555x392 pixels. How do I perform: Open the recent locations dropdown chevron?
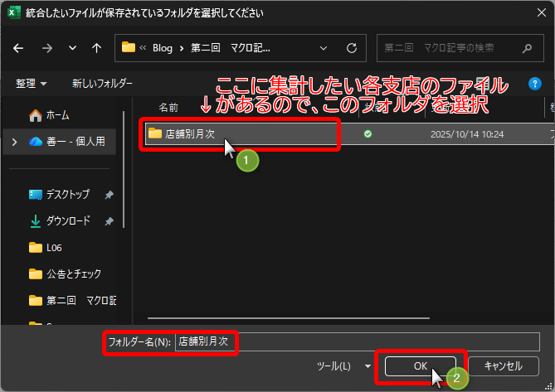(x=73, y=48)
